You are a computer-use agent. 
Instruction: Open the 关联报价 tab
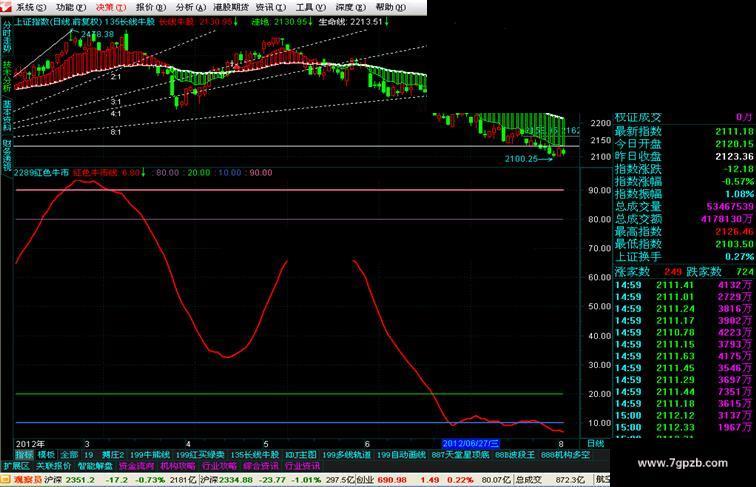tap(54, 466)
